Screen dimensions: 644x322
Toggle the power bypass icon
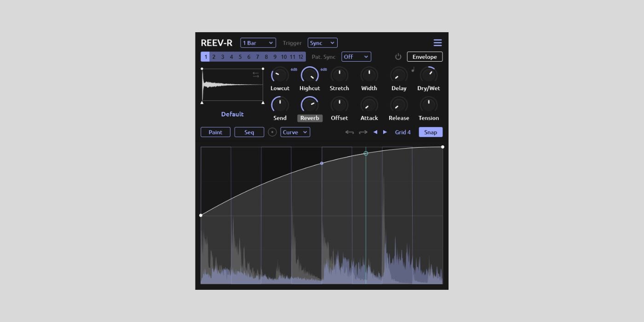(x=398, y=57)
